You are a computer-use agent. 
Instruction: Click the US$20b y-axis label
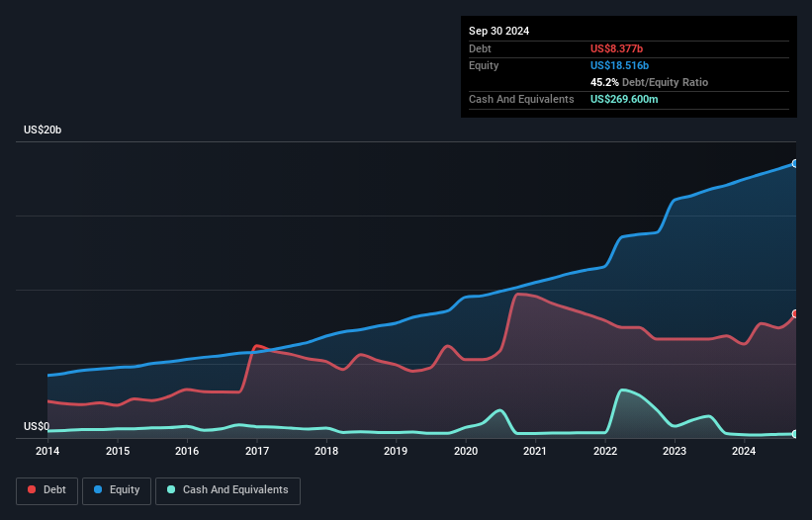click(43, 130)
